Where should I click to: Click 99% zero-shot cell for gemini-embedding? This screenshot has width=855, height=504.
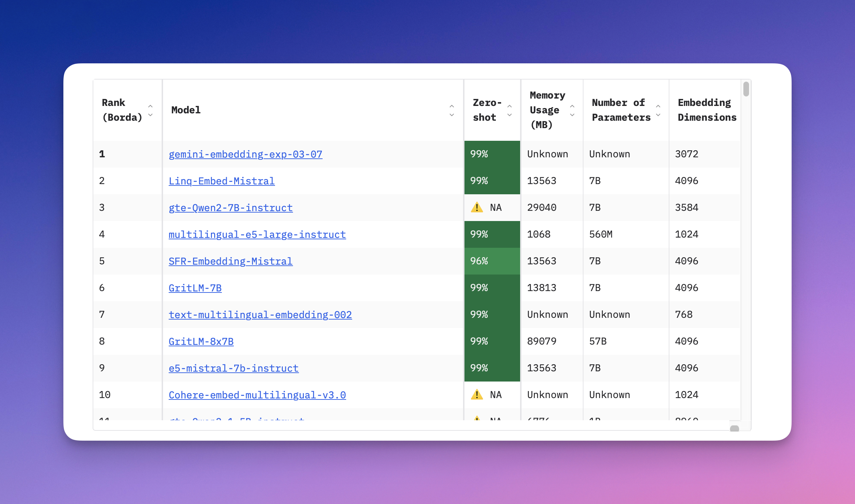pyautogui.click(x=492, y=154)
